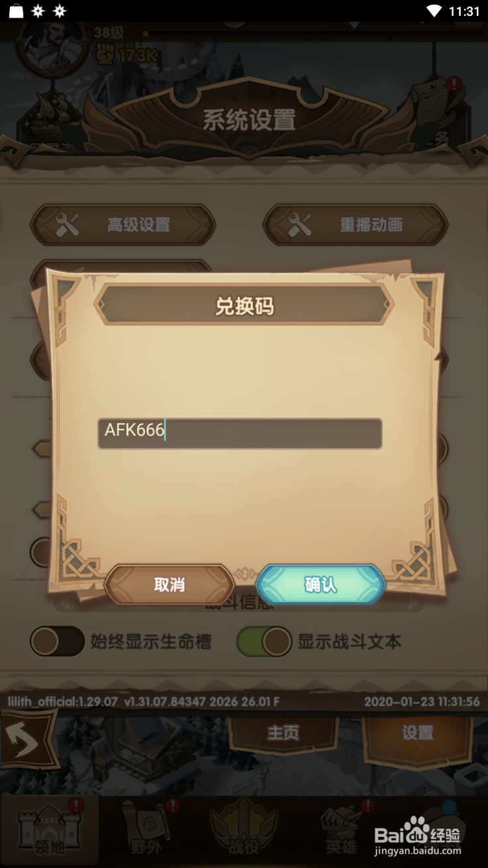Open the 设置 settings button
The width and height of the screenshot is (488, 868).
[418, 733]
